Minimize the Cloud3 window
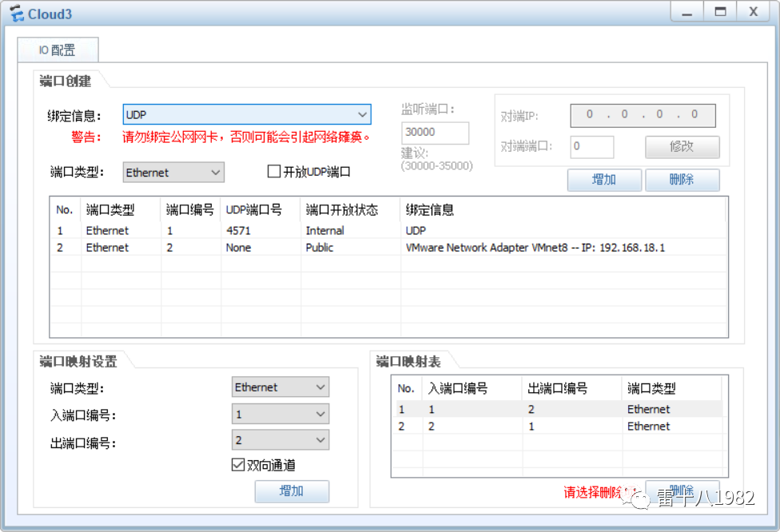The height and width of the screenshot is (532, 780). [x=687, y=12]
